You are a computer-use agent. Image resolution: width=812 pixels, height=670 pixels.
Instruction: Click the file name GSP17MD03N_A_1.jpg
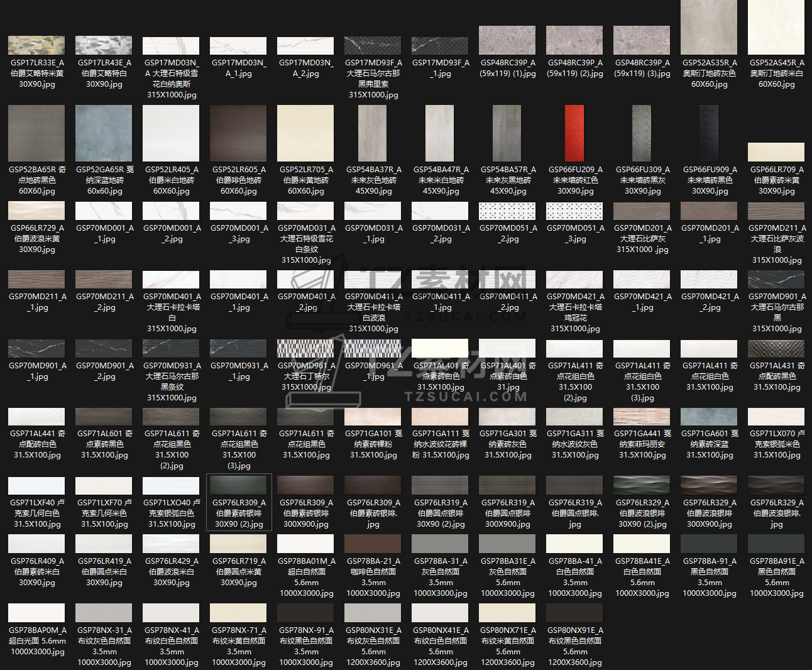(x=239, y=68)
